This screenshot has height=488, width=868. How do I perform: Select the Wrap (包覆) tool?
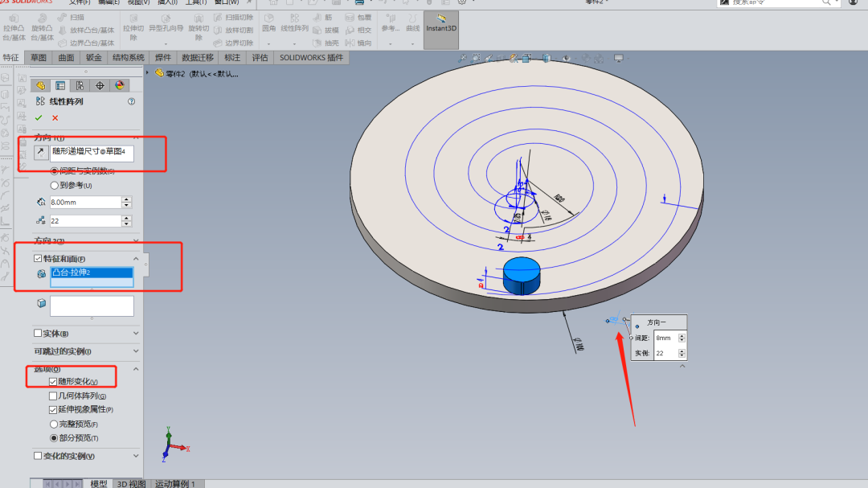358,17
